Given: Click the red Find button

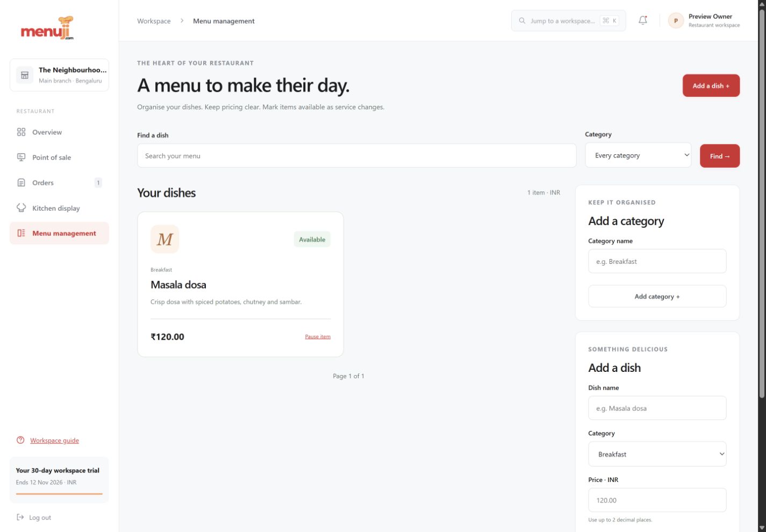Looking at the screenshot, I should click(720, 156).
